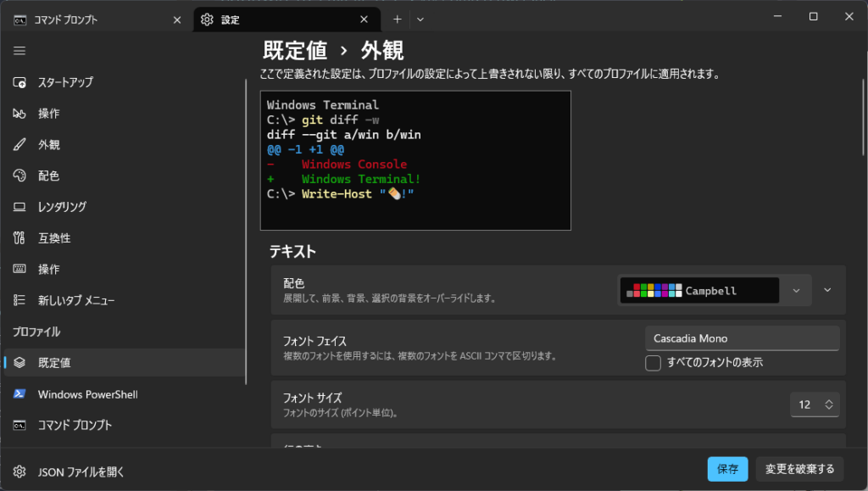Open the スタートアップ settings section
The height and width of the screenshot is (491, 868).
pyautogui.click(x=68, y=81)
